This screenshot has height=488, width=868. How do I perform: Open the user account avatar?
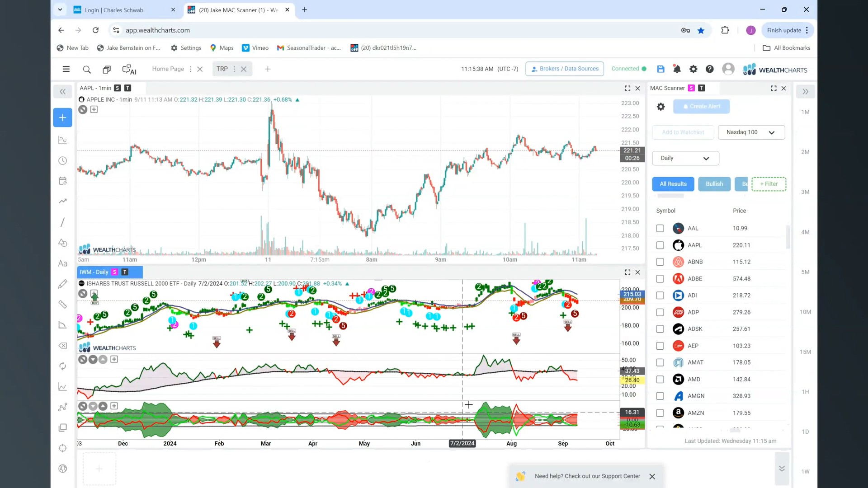tap(728, 69)
